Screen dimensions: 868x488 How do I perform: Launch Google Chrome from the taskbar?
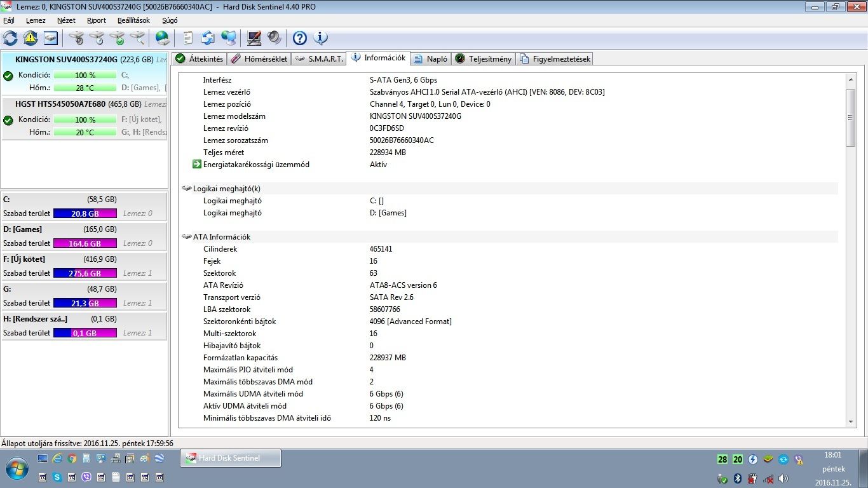[x=72, y=458]
